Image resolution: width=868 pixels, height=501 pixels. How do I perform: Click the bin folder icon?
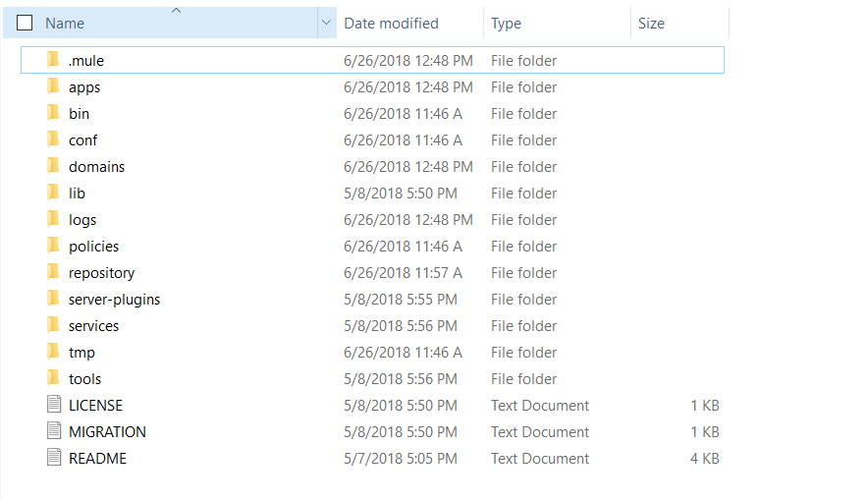click(53, 114)
